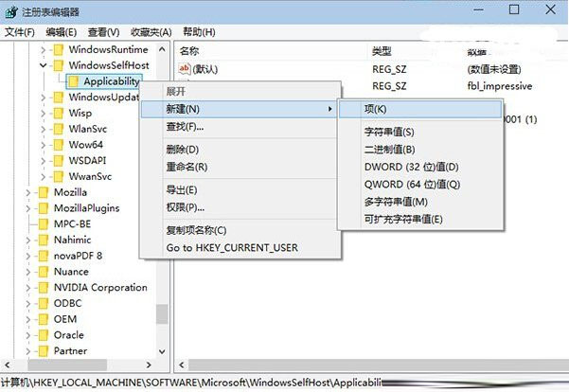Click the Mozilla folder icon
Viewport: 569px width, 392px height.
click(x=43, y=191)
